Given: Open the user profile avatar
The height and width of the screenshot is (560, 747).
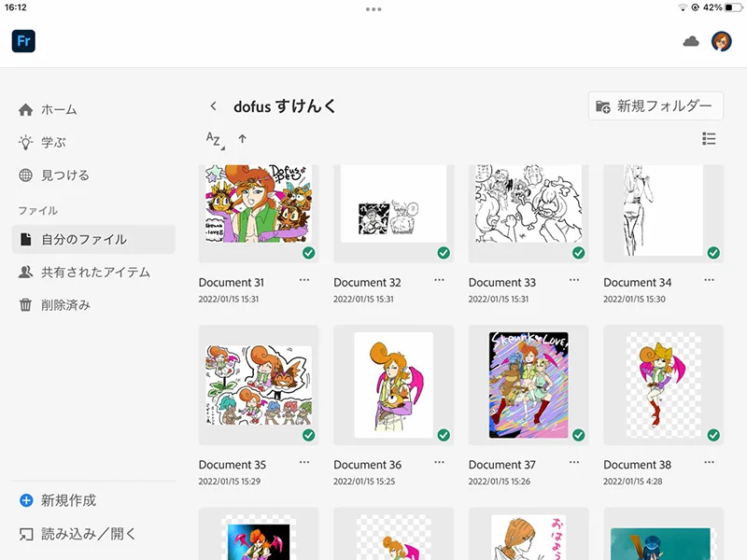Looking at the screenshot, I should tap(721, 41).
